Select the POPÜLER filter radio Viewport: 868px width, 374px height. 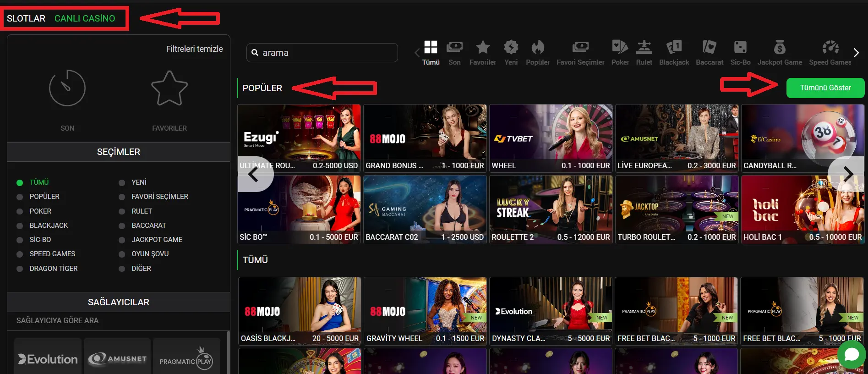20,197
